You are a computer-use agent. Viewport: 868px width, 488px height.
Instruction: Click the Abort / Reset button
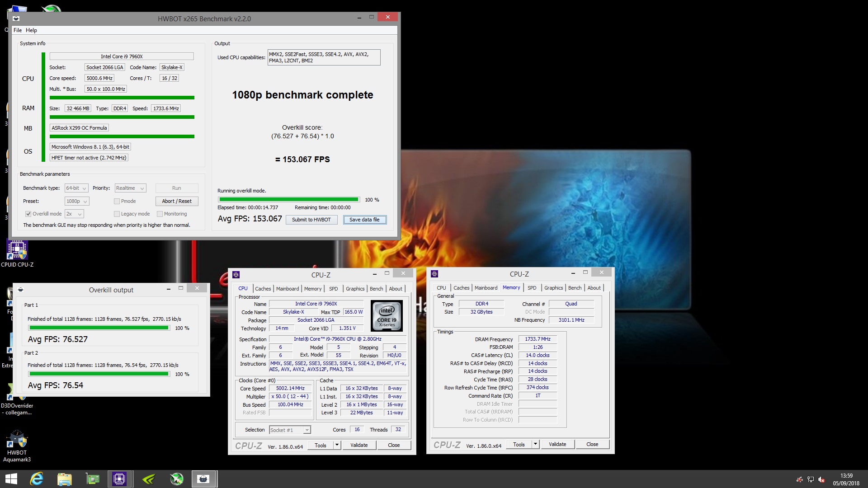pos(177,201)
